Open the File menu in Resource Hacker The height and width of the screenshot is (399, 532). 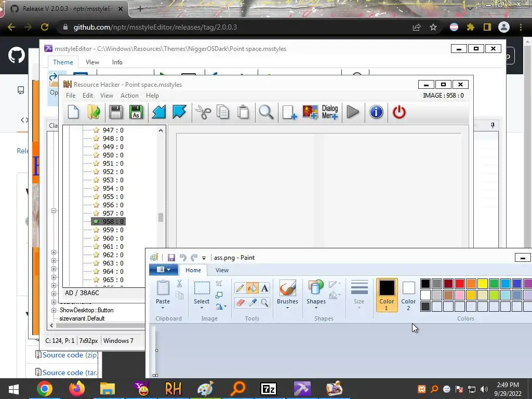click(x=71, y=96)
